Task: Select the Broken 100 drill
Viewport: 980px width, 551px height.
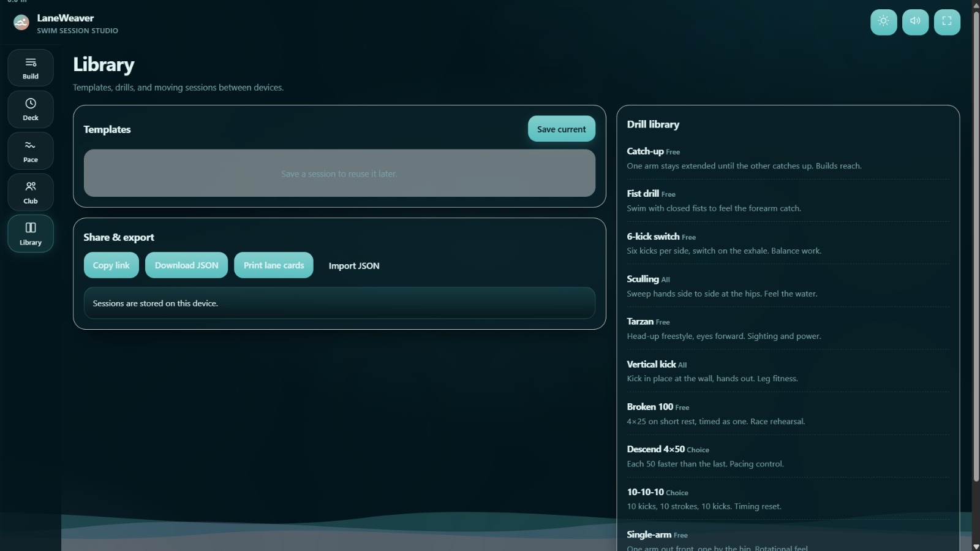Action: [x=788, y=414]
